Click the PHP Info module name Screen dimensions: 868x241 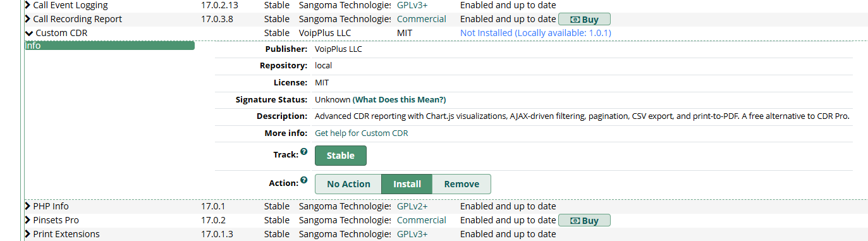coord(51,206)
